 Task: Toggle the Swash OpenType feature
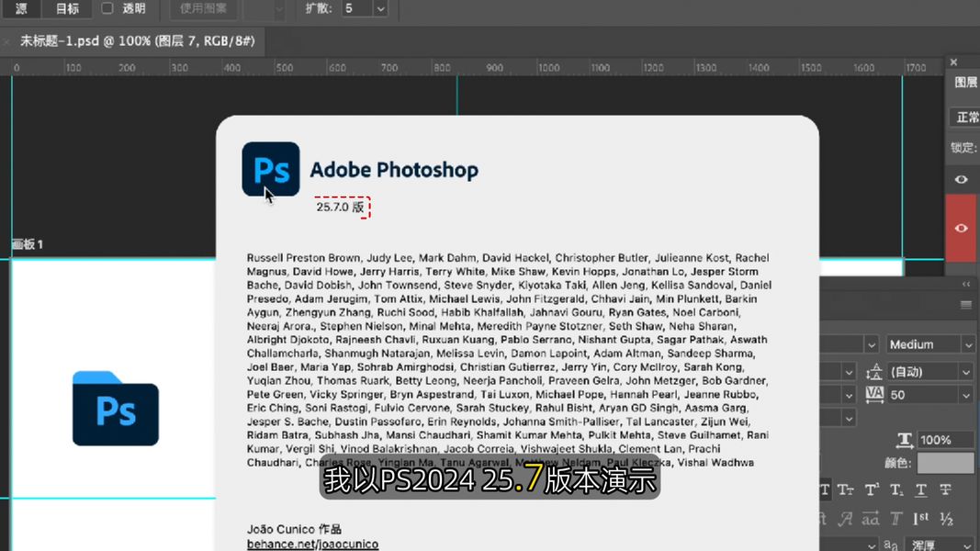click(x=846, y=519)
